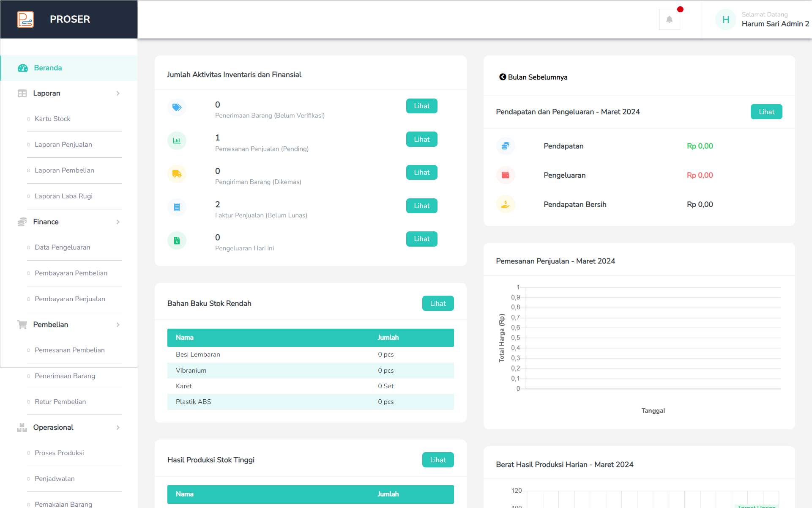Click the notification bell icon

pos(669,19)
